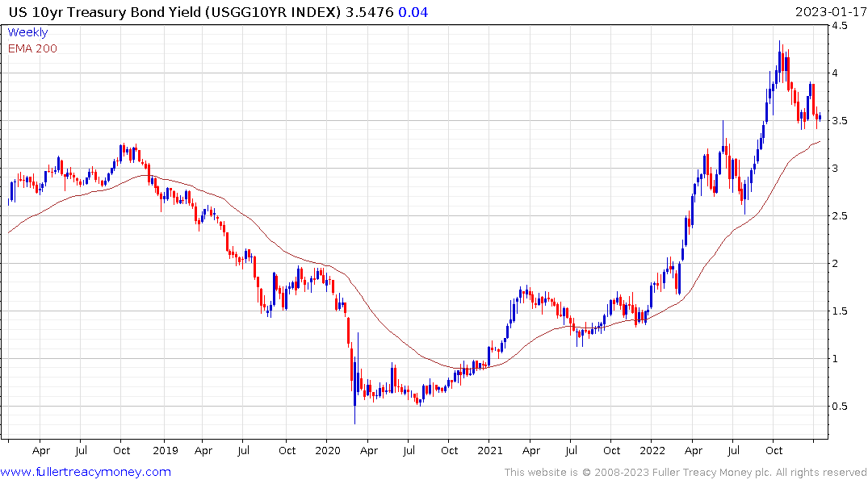Screen dimensions: 868x484
Task: Click the last value 3.5476 in header
Action: point(369,12)
